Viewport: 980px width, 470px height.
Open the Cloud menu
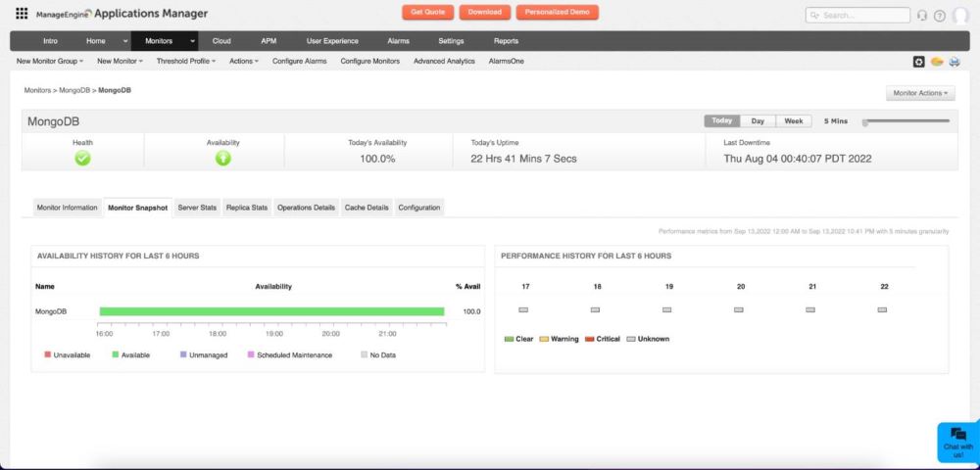point(221,41)
